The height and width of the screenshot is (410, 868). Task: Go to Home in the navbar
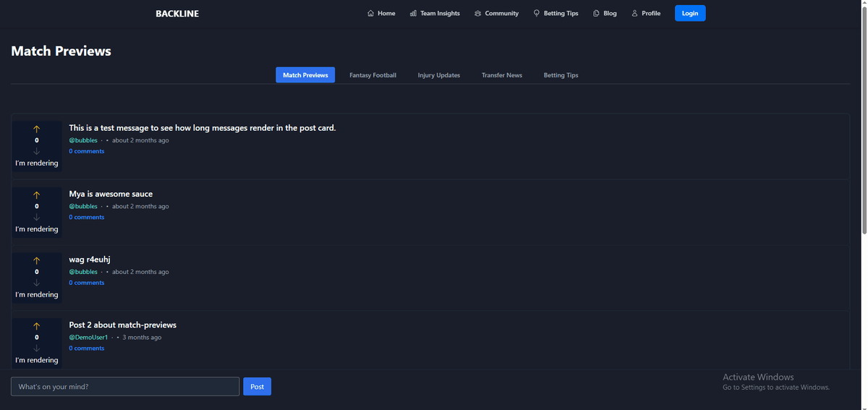point(381,13)
